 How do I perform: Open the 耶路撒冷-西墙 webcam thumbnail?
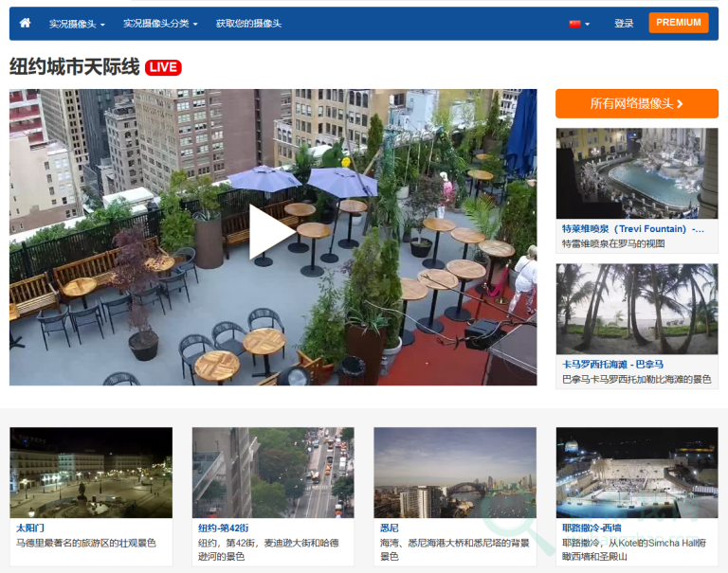[x=637, y=472]
